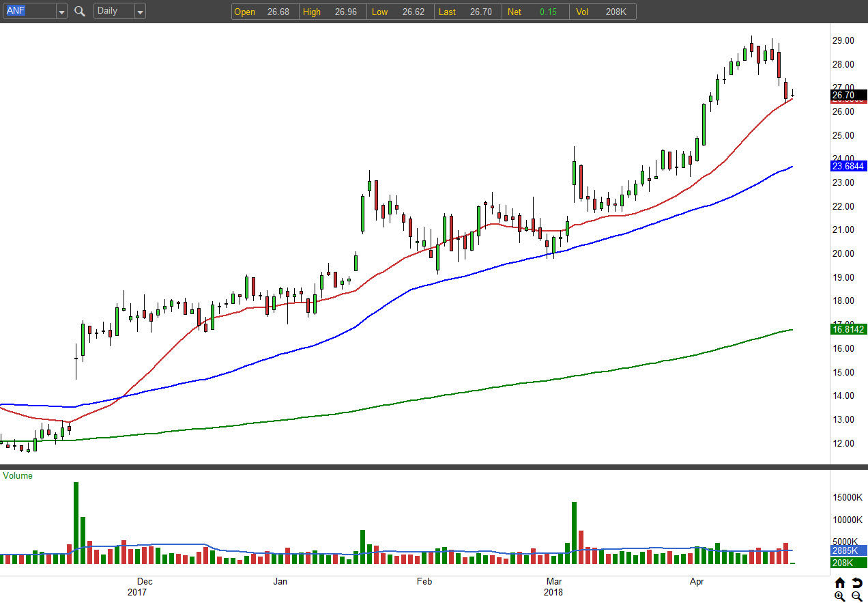Click the Apr date axis label

(x=697, y=582)
